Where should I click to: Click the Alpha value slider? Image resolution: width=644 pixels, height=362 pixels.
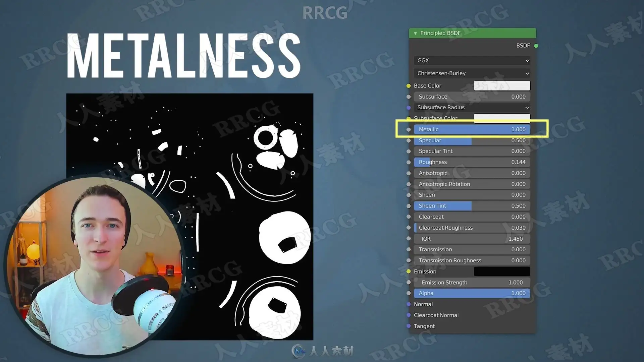pos(472,293)
